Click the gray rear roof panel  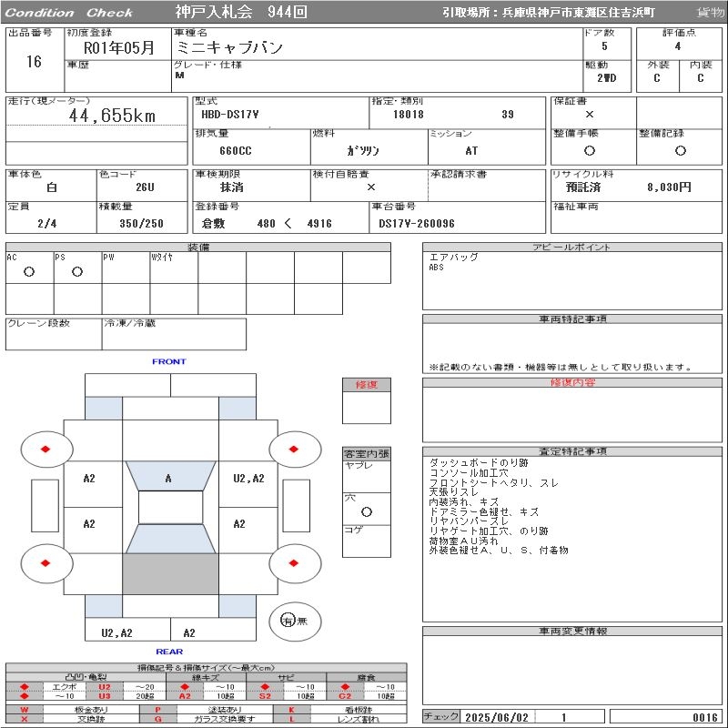pyautogui.click(x=170, y=573)
